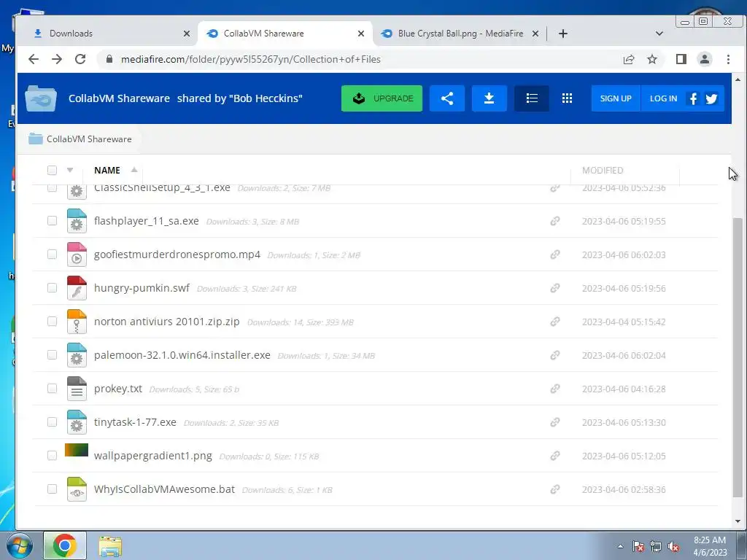Copy link icon for tinytask-1-77.exe
Viewport: 747px width, 560px height.
(555, 422)
